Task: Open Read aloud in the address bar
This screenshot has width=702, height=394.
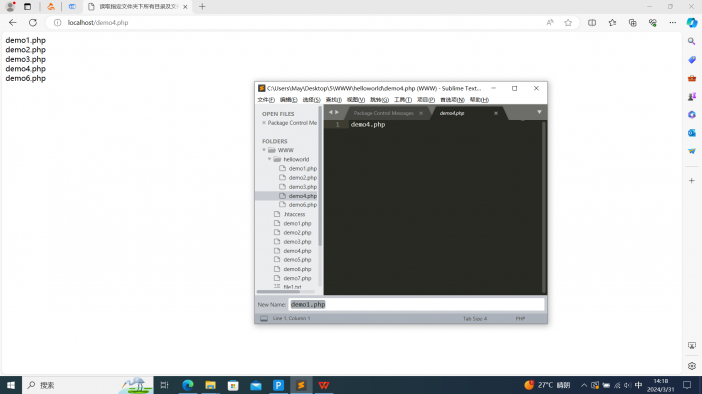Action: (550, 22)
